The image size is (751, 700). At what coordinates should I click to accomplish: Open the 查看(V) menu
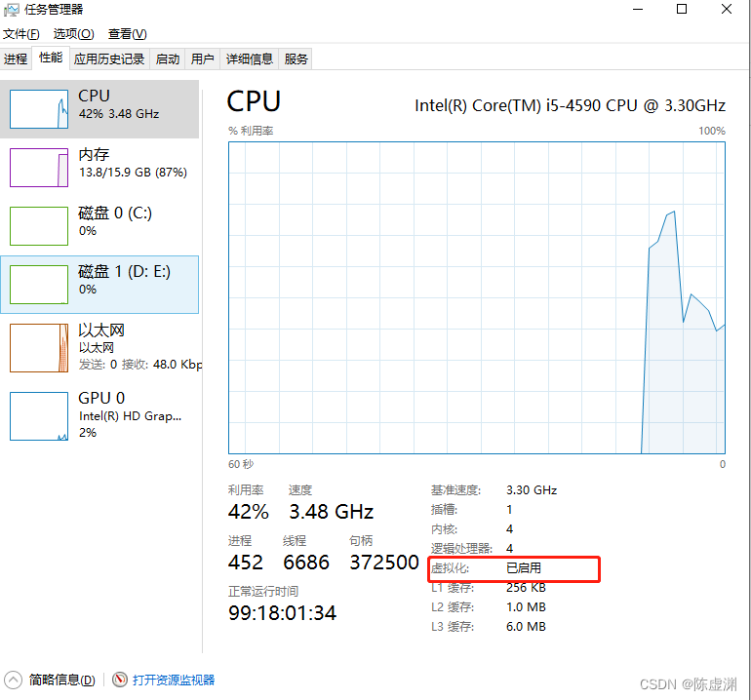128,34
